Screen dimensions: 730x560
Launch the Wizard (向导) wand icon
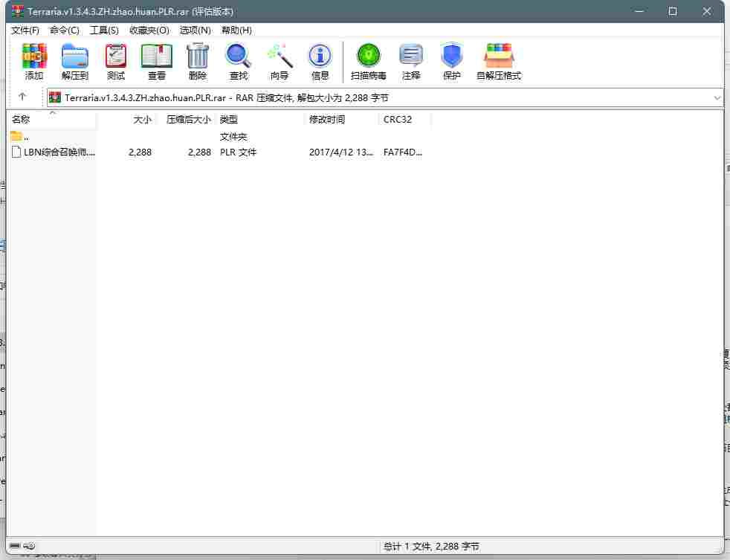280,61
